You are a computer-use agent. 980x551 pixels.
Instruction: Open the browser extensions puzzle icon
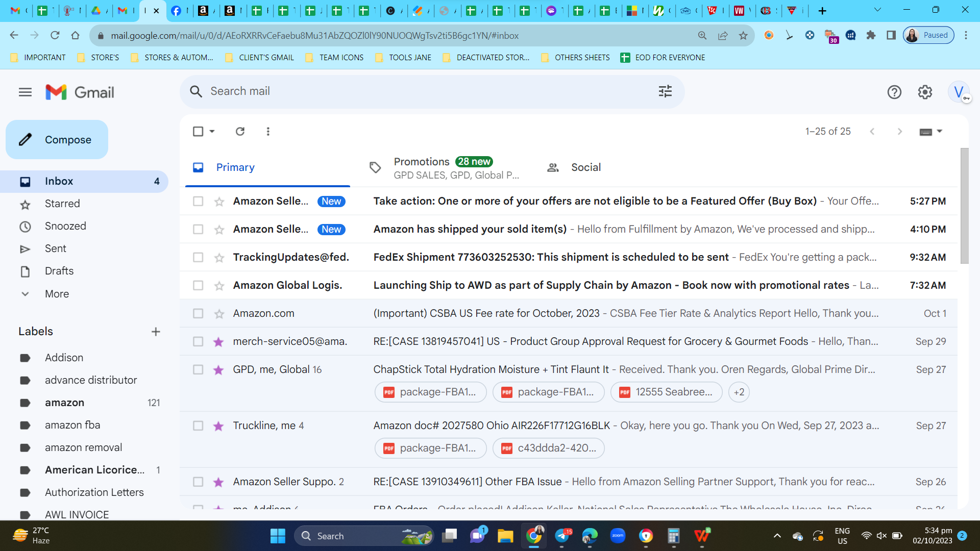(871, 35)
